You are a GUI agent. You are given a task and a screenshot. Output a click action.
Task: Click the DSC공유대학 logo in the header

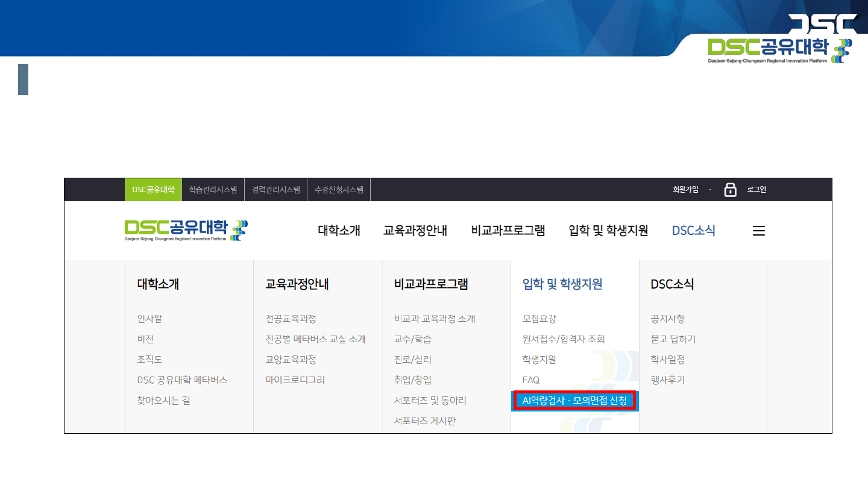coord(186,230)
